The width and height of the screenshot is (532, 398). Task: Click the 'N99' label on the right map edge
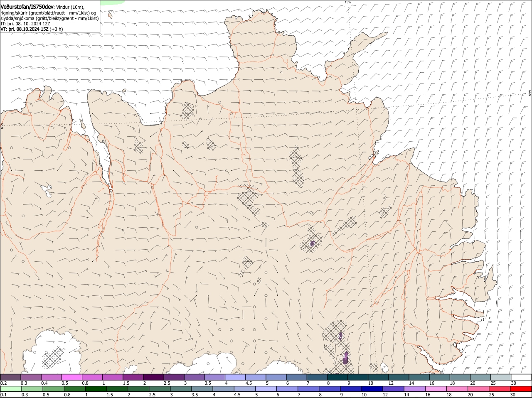click(530, 93)
